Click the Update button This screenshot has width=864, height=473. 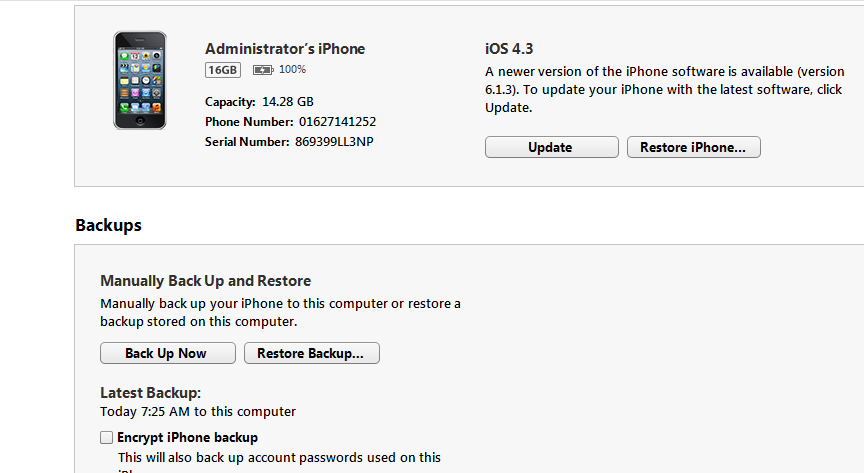(x=551, y=147)
